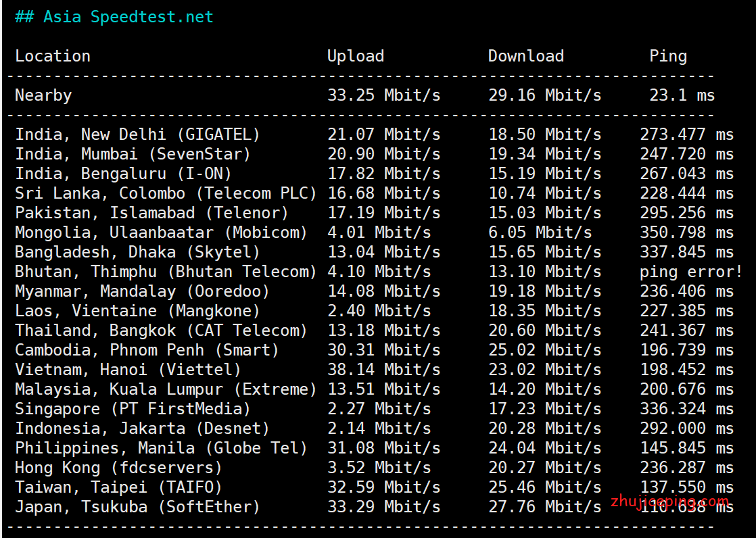
Task: Click Hong Kong upload value 3.52 Mbit/s
Action: [x=379, y=468]
